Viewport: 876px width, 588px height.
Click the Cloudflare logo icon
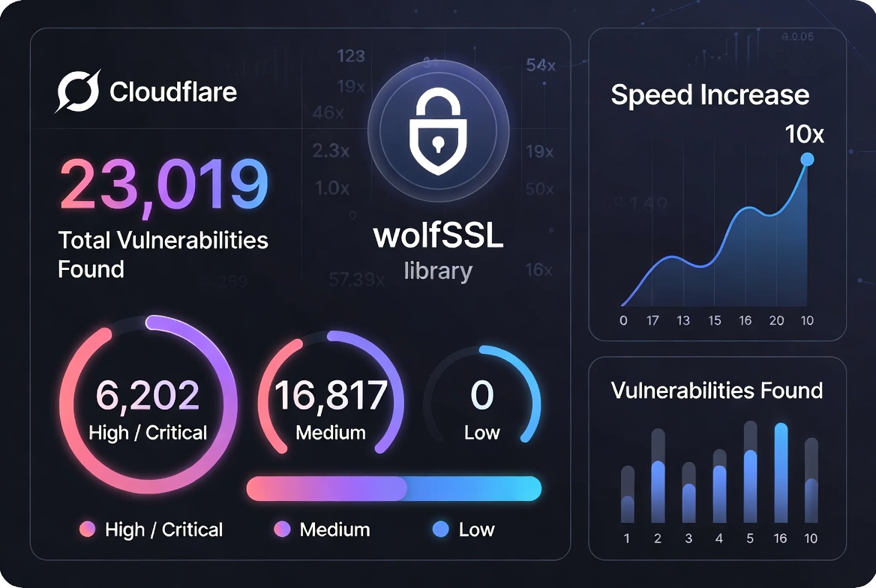78,91
